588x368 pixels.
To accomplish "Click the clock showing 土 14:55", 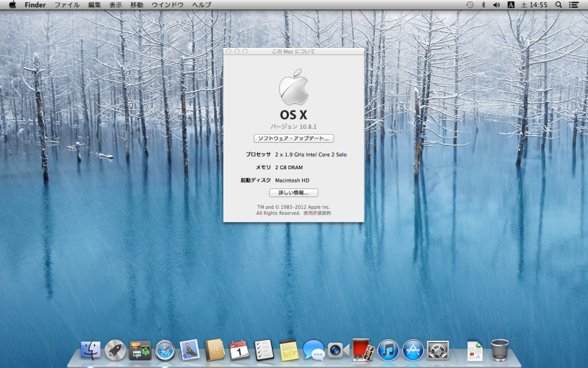I will point(534,5).
